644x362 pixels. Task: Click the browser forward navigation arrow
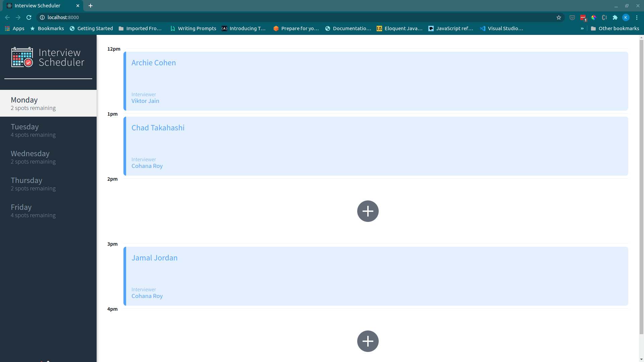18,17
